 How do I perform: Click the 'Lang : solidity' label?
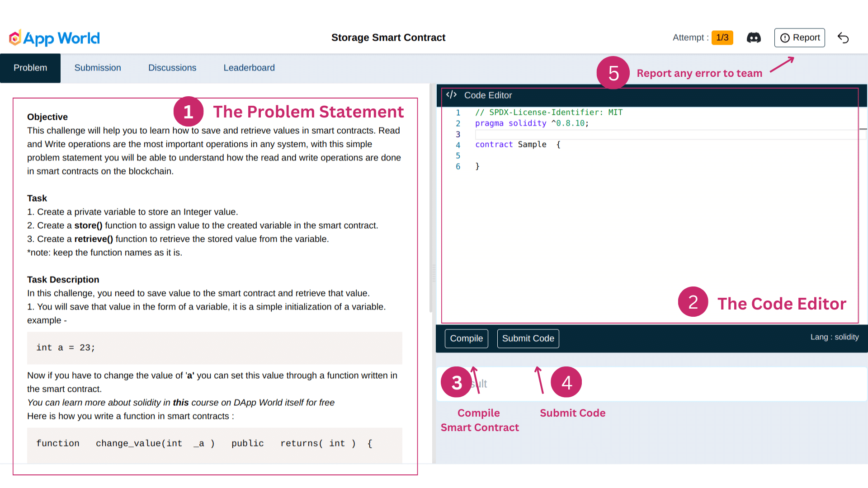[x=835, y=337]
